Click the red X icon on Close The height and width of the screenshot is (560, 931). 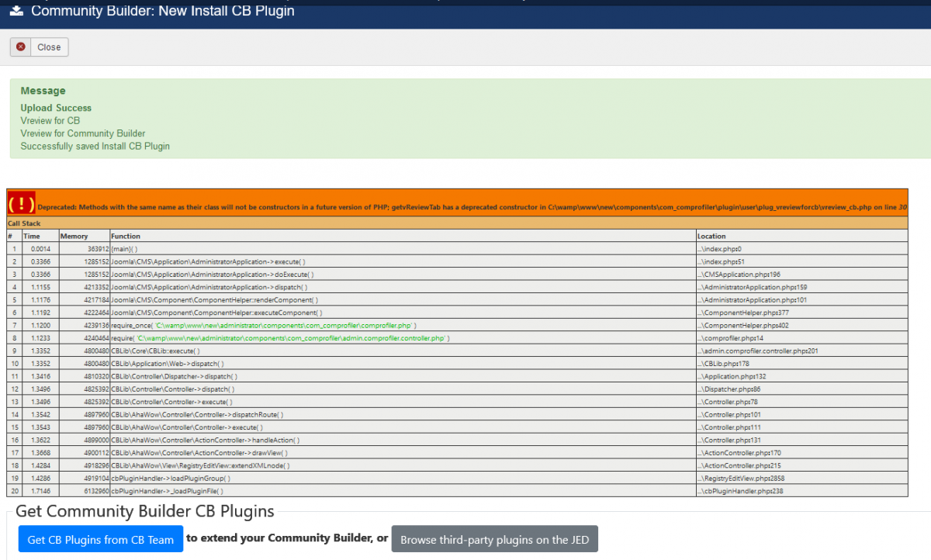(21, 47)
